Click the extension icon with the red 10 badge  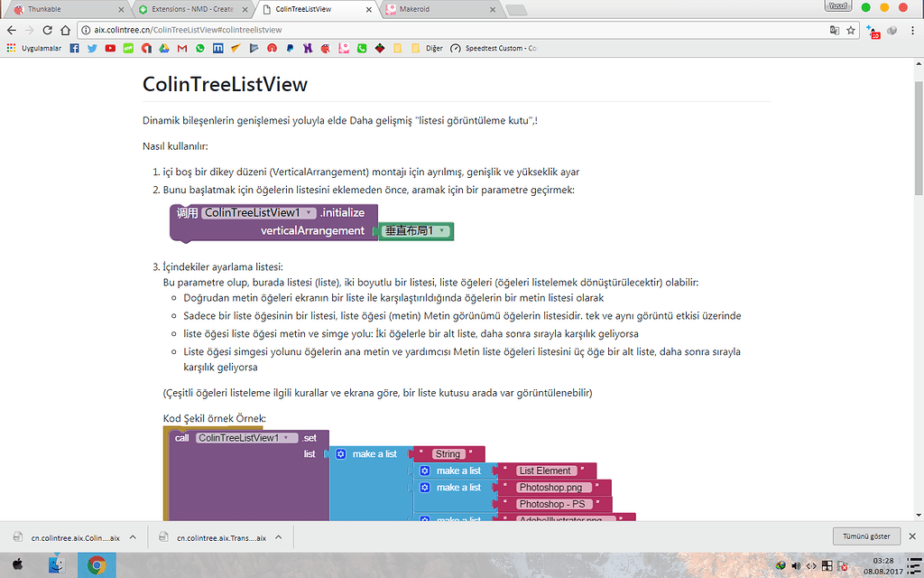click(x=872, y=30)
